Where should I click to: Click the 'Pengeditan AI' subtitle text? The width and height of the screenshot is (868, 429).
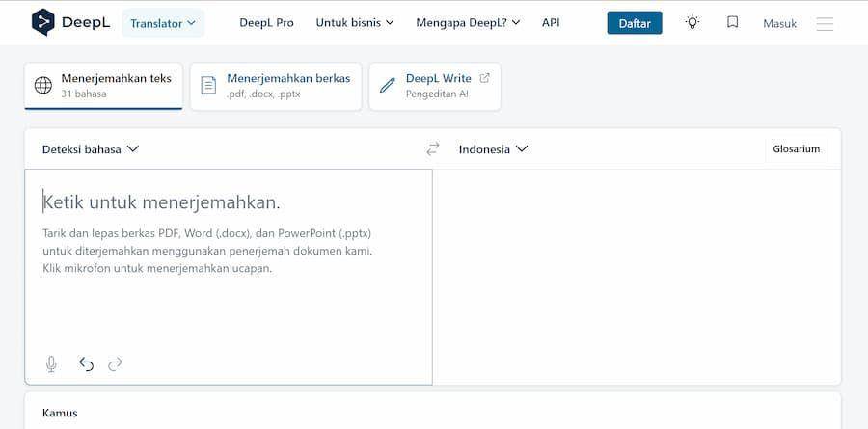pos(437,94)
